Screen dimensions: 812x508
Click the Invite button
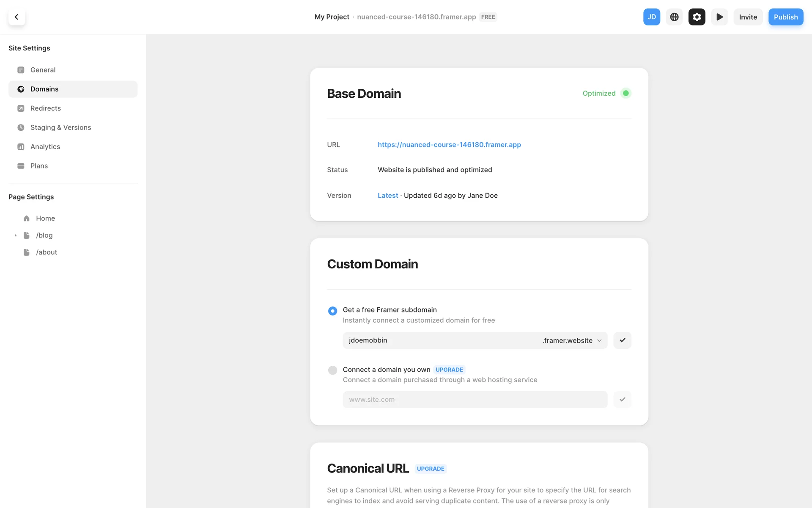748,17
